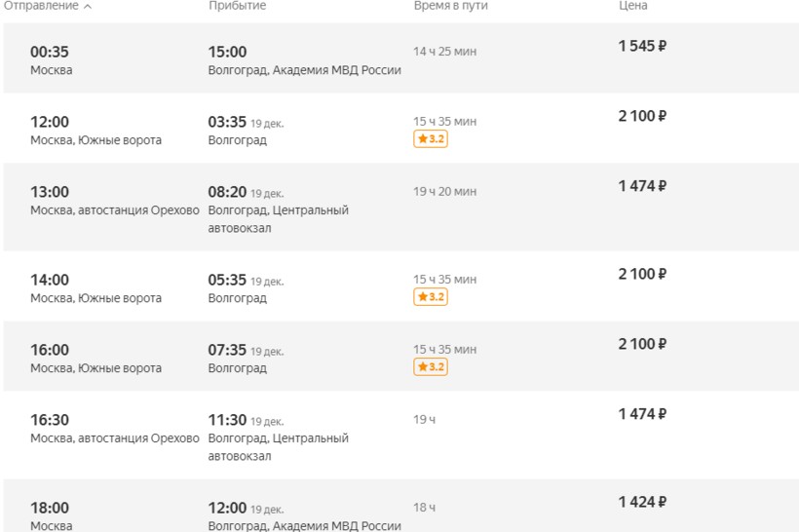Select the 16:30 автостанция Орехово departure
Screen dimensions: 799x532
tap(401, 435)
